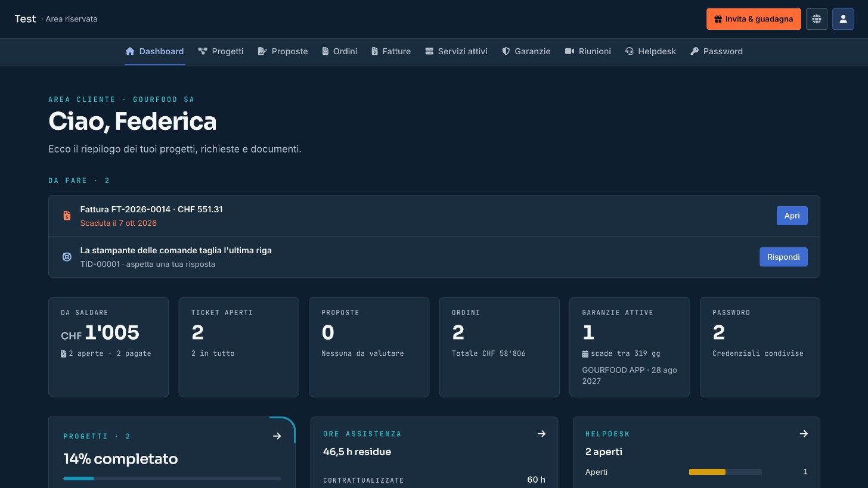Open the Progetti tab
Viewport: 868px width, 488px height.
tap(221, 51)
